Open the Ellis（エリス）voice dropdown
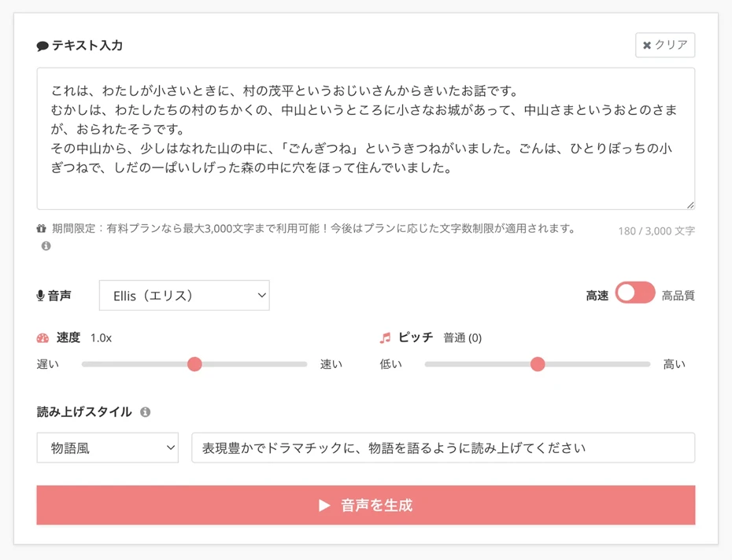Image resolution: width=732 pixels, height=560 pixels. (184, 295)
